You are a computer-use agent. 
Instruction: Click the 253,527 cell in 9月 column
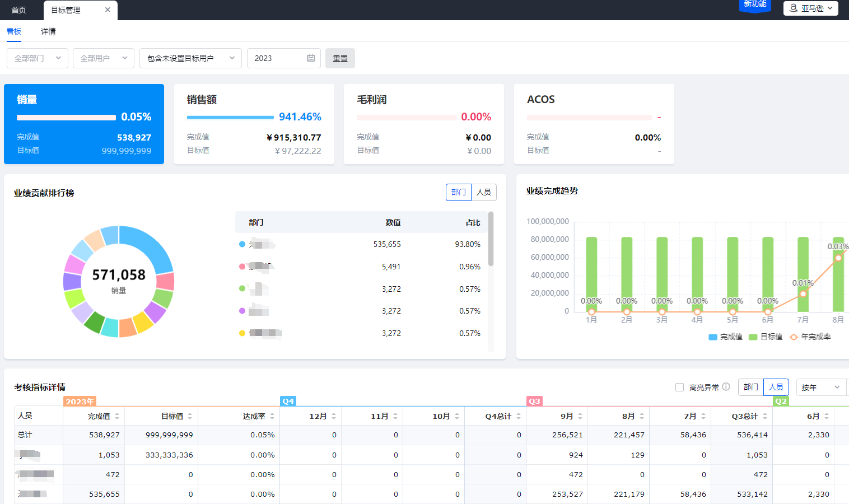567,494
